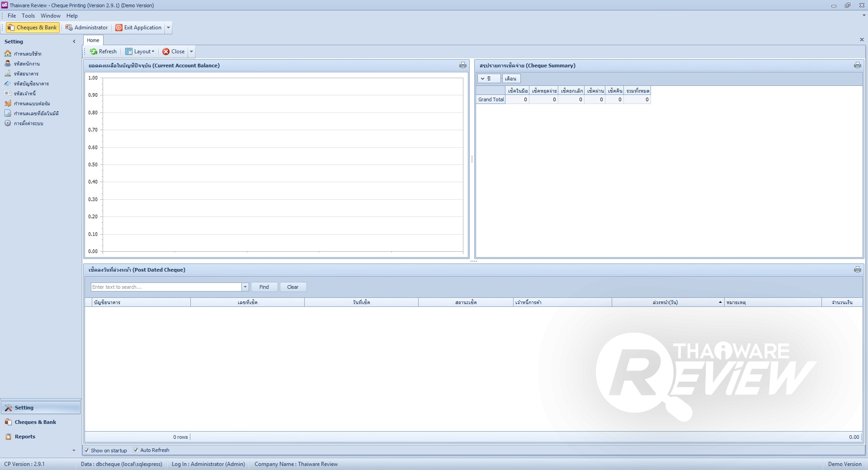Click the เช็คในมือ column header in summary
The width and height of the screenshot is (868, 470).
point(517,91)
